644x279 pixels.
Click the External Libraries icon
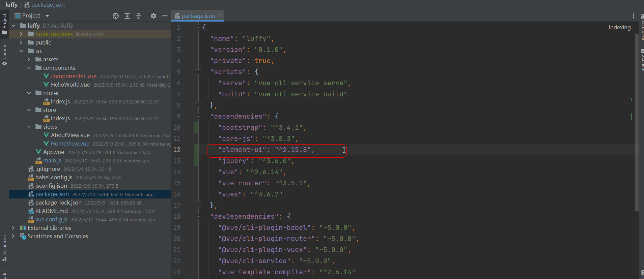tap(23, 228)
